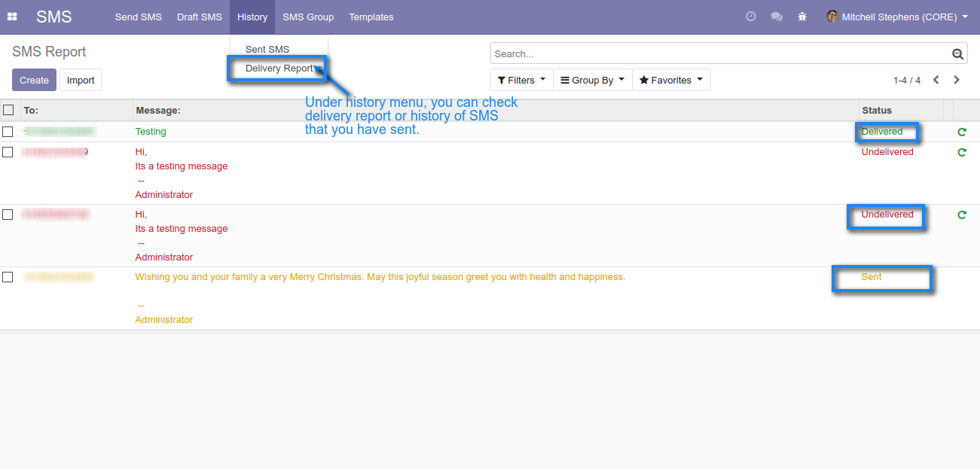Click the clock activities icon
The height and width of the screenshot is (469, 980).
750,17
